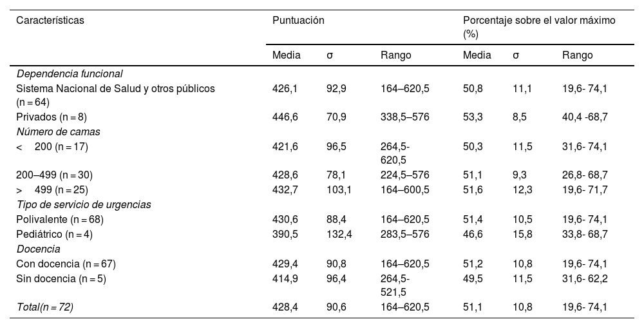Select the "Pediátrico (n = 4)" row label
The image size is (644, 328).
(55, 235)
